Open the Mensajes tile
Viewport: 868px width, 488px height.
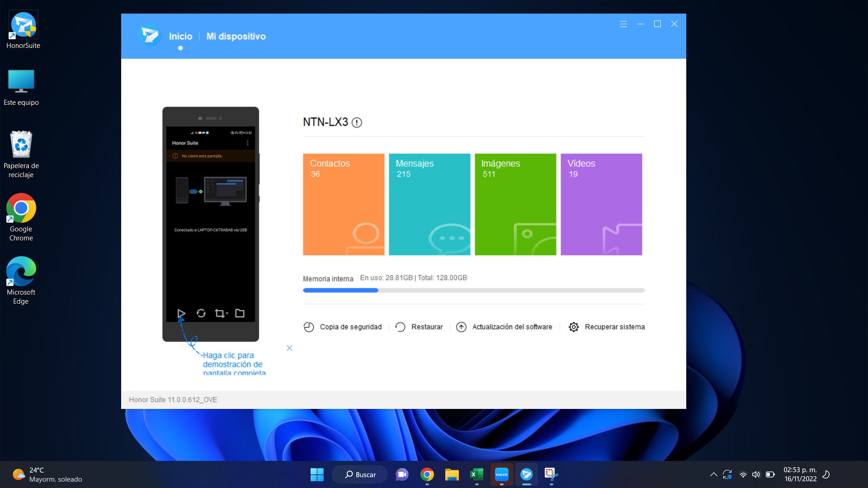(x=429, y=204)
